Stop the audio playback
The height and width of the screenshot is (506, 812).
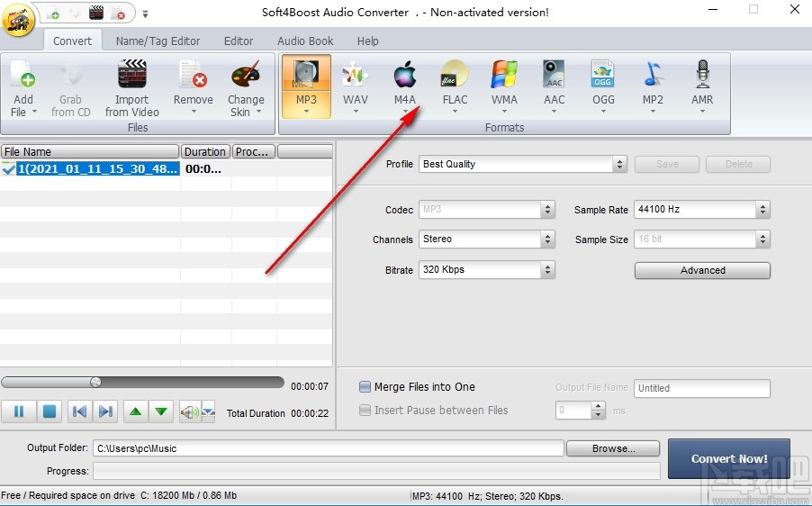tap(50, 411)
